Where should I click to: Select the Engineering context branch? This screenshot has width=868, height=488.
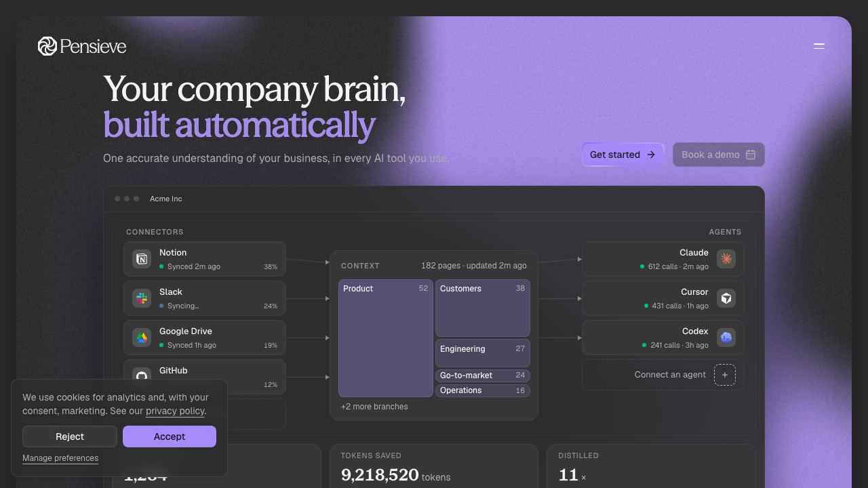coord(483,353)
